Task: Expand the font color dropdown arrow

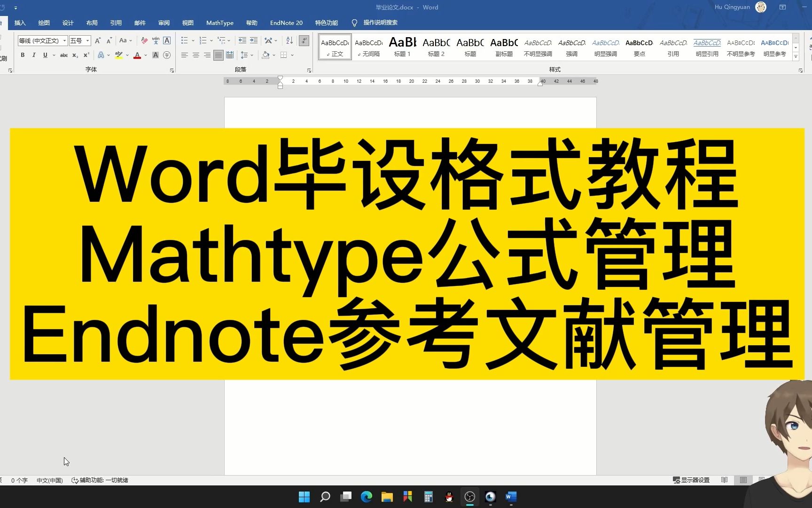Action: click(146, 55)
